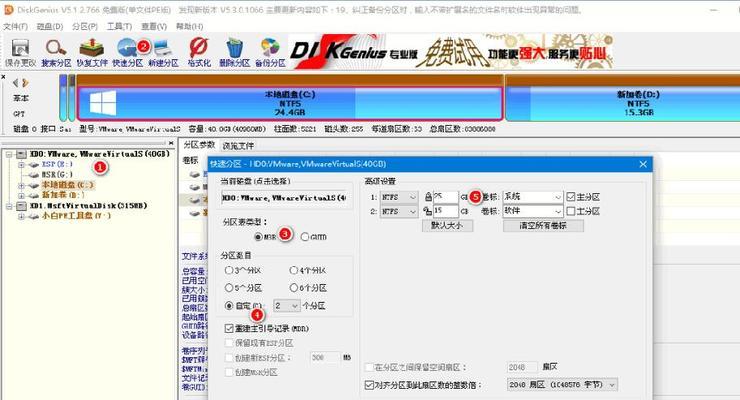Select 小白PE工具盘 in the disk tree
Screen dimensions: 740x400
coord(76,216)
